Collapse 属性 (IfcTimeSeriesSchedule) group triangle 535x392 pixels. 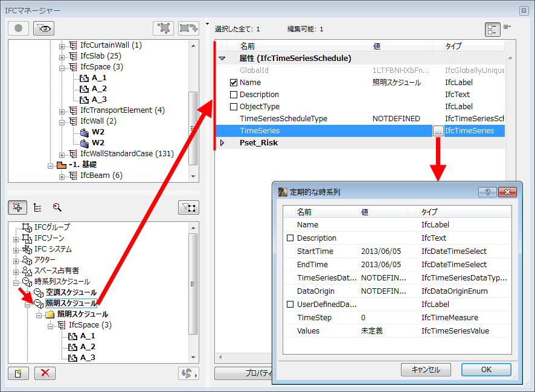(x=222, y=58)
